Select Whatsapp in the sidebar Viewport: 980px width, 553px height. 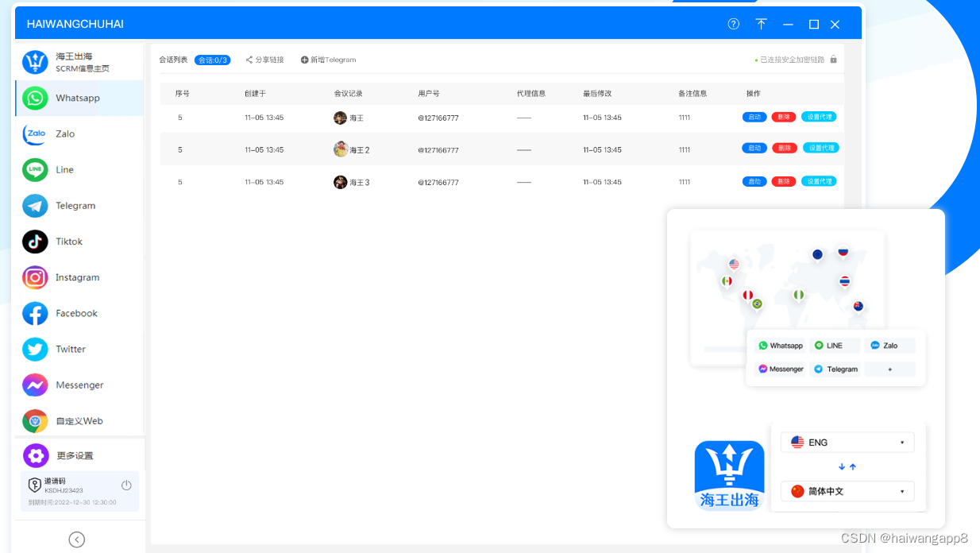pyautogui.click(x=79, y=98)
